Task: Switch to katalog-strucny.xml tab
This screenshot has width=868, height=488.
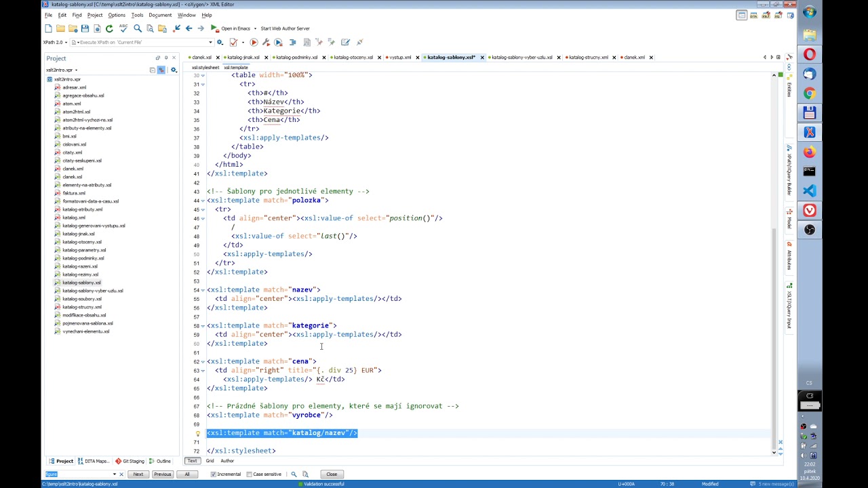Action: tap(588, 58)
